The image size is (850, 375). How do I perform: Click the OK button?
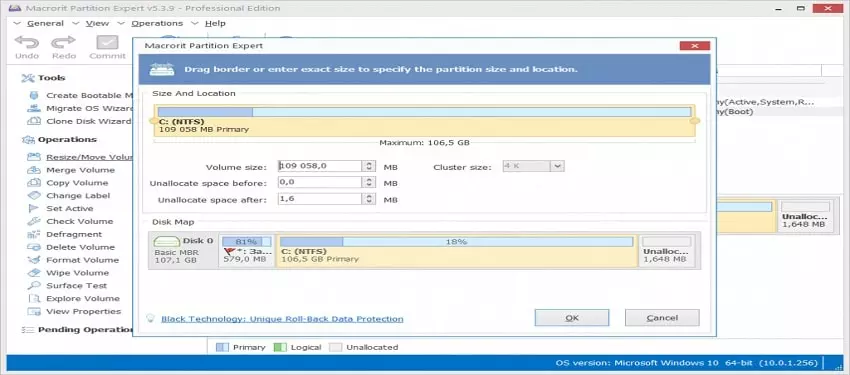point(572,318)
